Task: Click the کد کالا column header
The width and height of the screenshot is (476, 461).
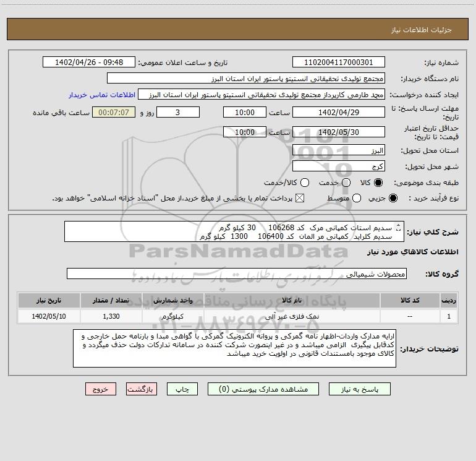Action: coord(410,300)
